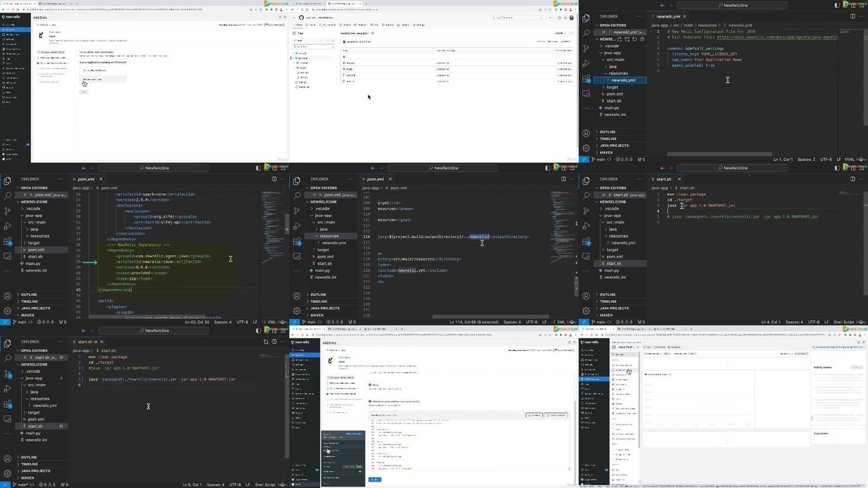This screenshot has height=488, width=868.
Task: Open Search icon in pom.xml line-114 window
Action: pyautogui.click(x=297, y=195)
